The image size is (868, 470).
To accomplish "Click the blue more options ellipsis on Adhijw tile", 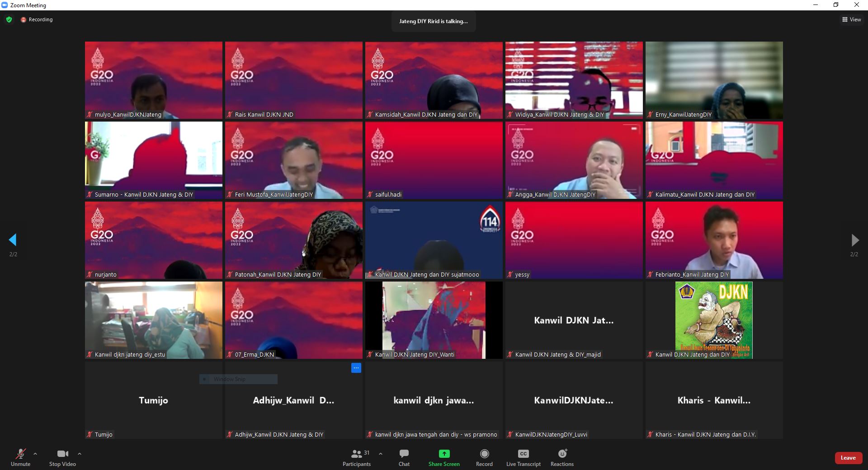I will click(x=356, y=368).
